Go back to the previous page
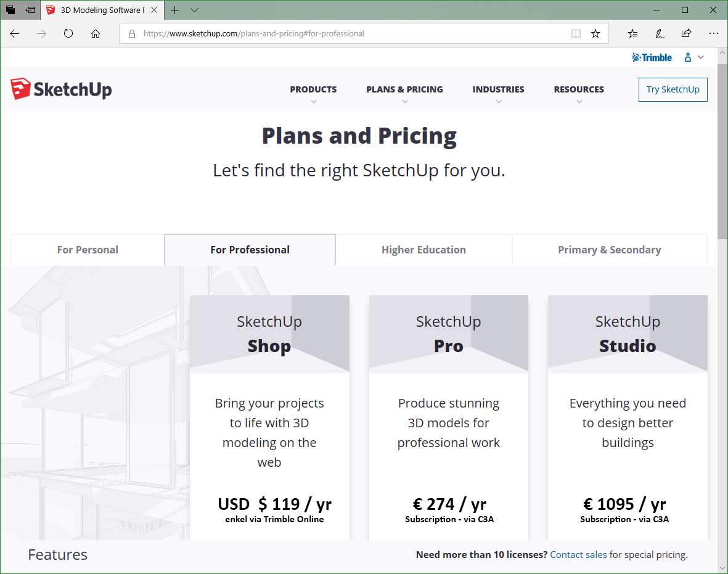The height and width of the screenshot is (574, 728). 15,33
